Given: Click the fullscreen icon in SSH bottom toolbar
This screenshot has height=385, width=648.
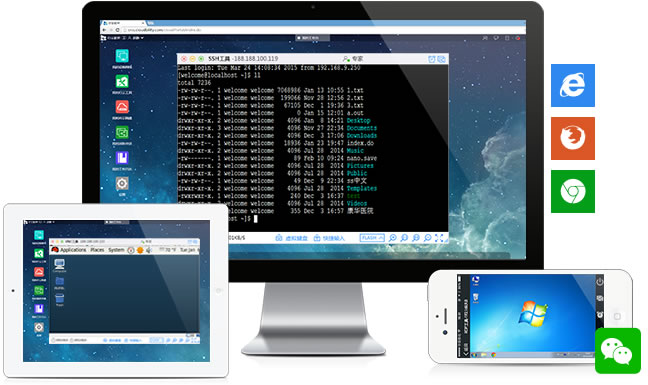Looking at the screenshot, I should 439,238.
